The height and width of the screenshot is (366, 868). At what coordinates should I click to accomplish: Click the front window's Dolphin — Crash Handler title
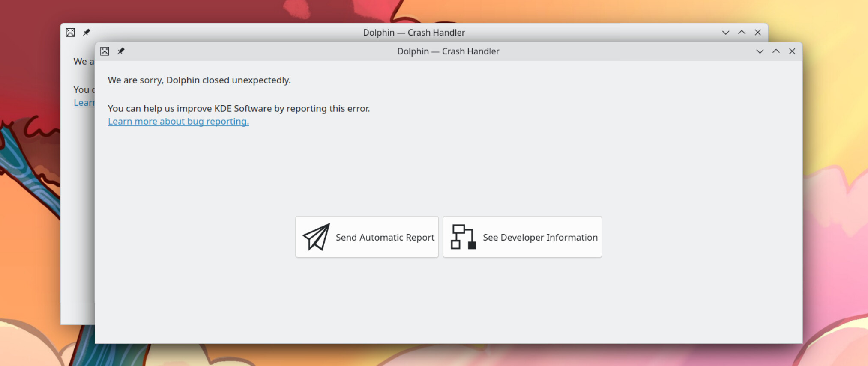tap(448, 51)
